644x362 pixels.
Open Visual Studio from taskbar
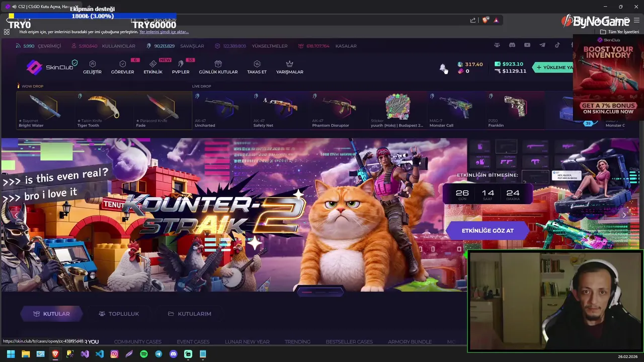[85, 354]
